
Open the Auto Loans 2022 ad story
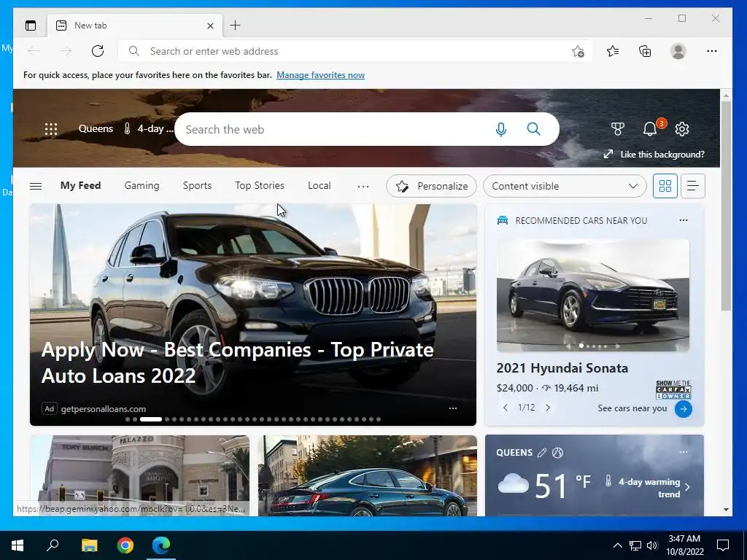pos(237,362)
